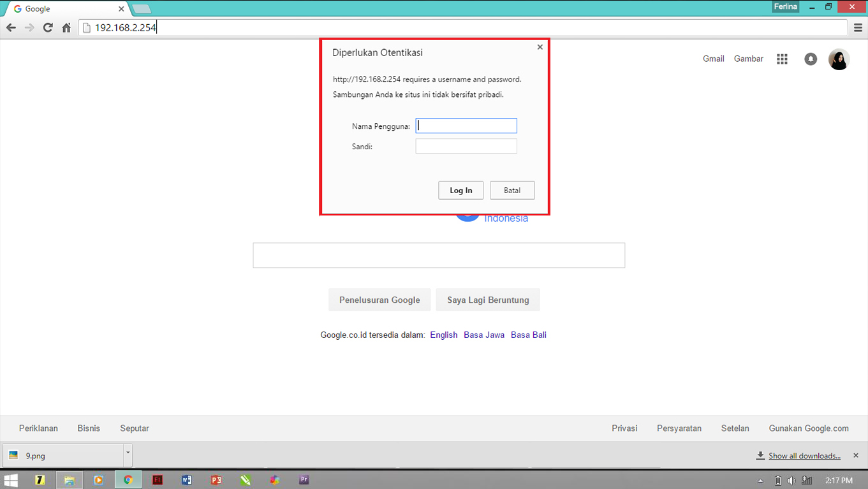Screen dimensions: 868x489
Task: Launch Adobe Premiere from taskbar
Action: 304,480
